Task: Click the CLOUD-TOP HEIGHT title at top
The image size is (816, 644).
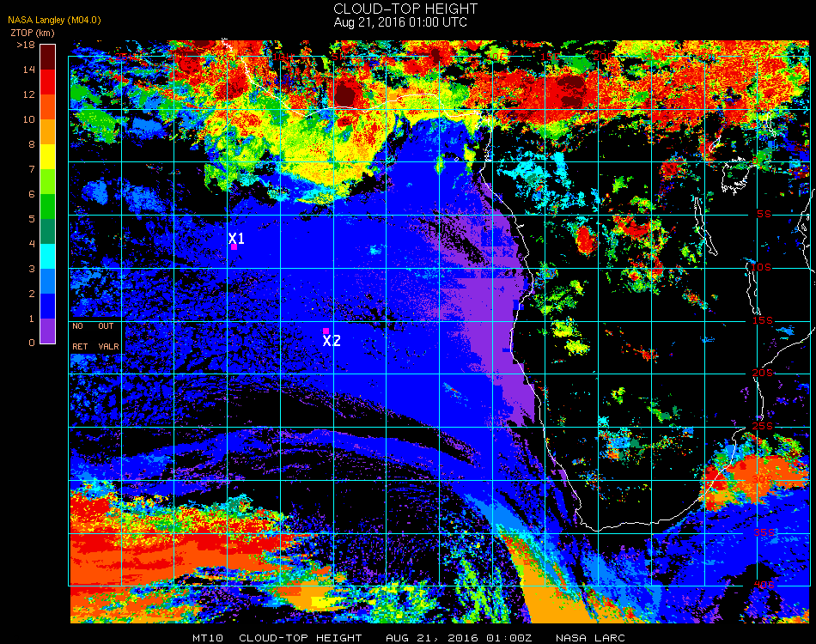Action: coord(405,9)
